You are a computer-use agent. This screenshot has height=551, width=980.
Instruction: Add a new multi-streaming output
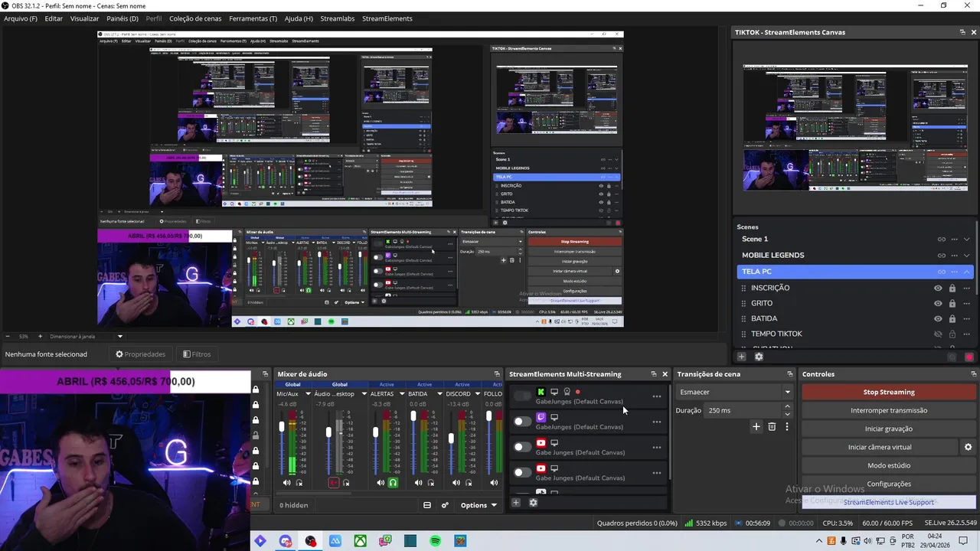tap(516, 503)
